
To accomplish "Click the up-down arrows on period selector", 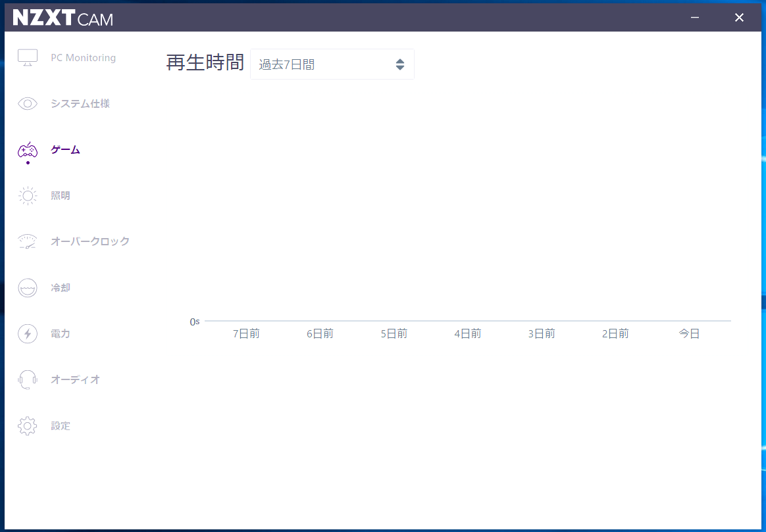I will pyautogui.click(x=399, y=64).
